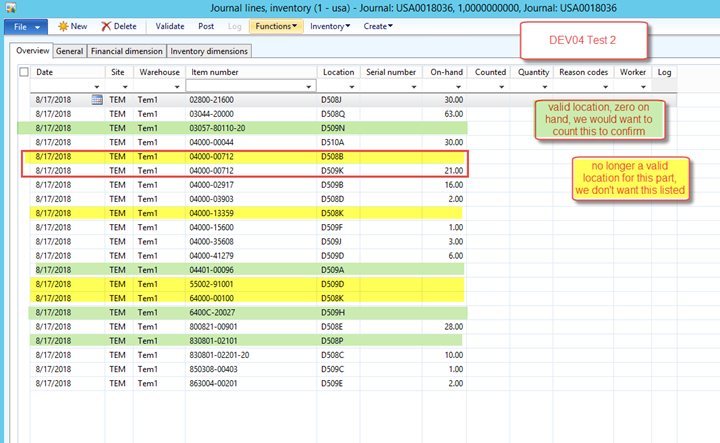Click the Quantity column header
This screenshot has width=720, height=443.
pos(533,72)
